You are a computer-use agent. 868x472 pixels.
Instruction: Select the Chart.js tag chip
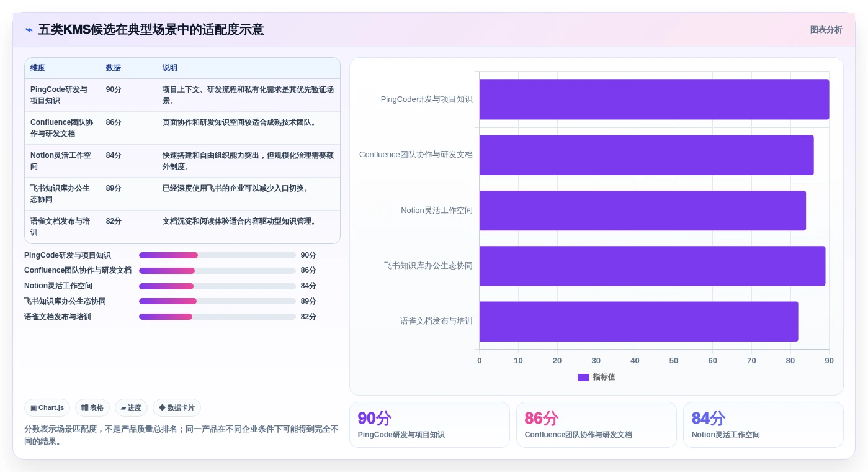coord(47,407)
